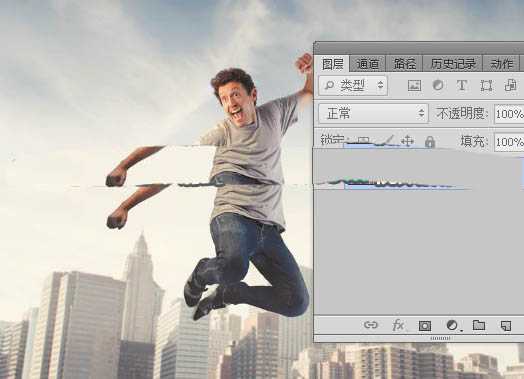Screen dimensions: 524x379
Task: Click the 不透明度 100% opacity field
Action: 509,114
